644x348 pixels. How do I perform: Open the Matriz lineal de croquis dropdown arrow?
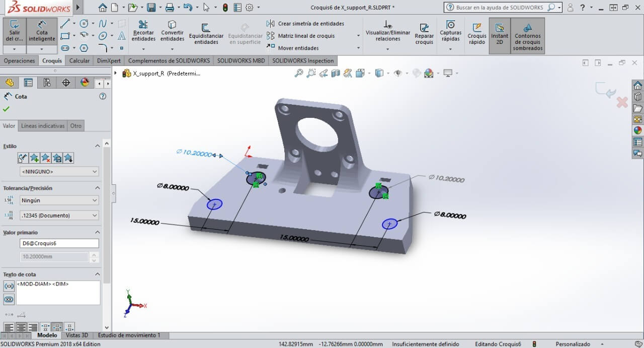click(x=358, y=36)
